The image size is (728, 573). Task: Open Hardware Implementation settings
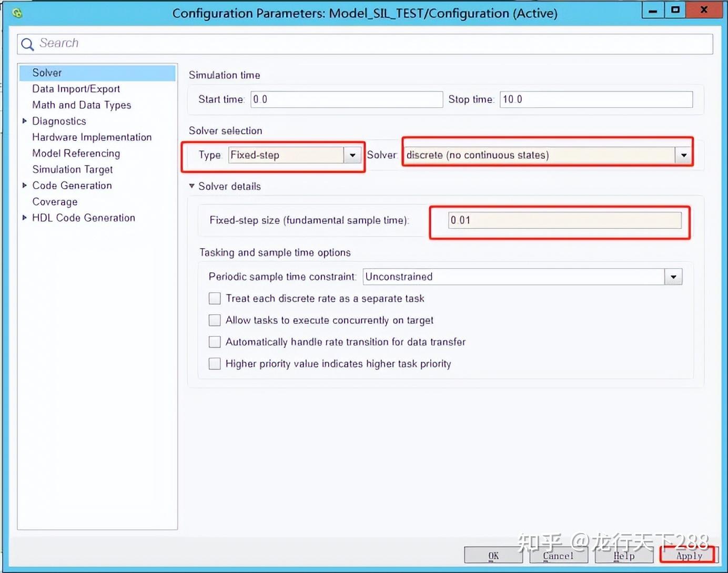coord(92,137)
